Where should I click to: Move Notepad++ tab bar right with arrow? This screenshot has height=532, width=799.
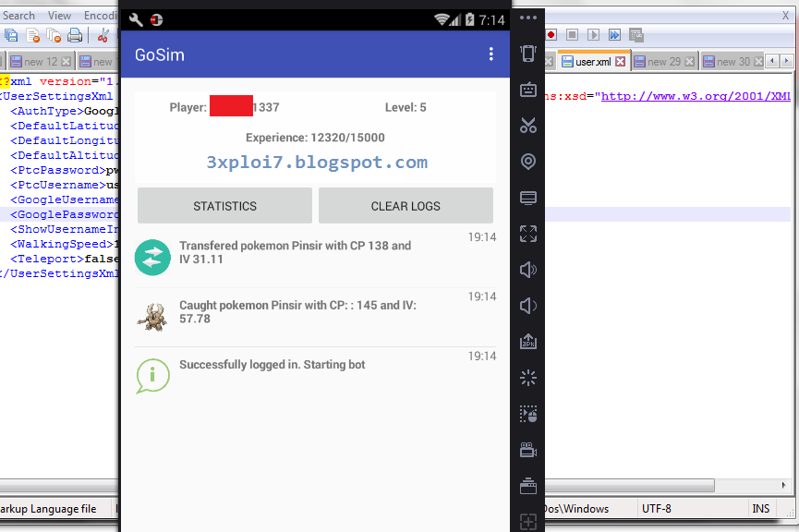[787, 61]
